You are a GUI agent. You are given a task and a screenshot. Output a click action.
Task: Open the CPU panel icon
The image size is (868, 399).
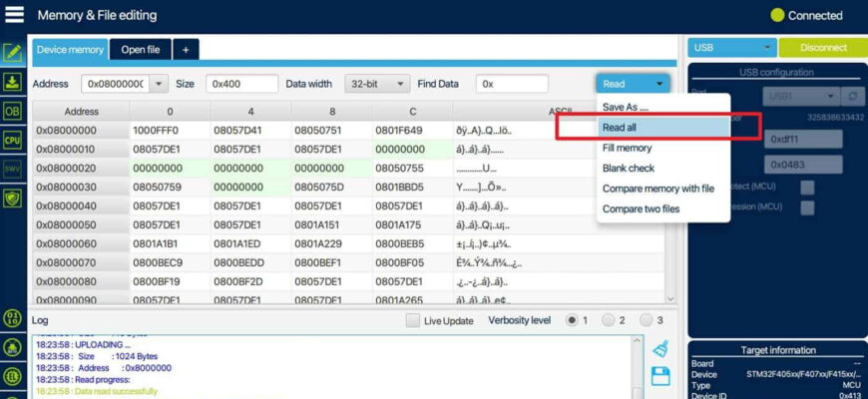(x=13, y=141)
